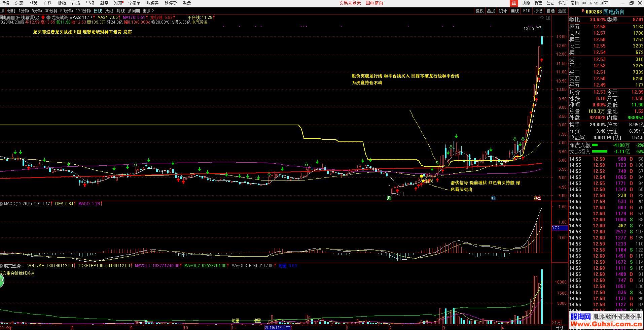Open the 多周期 multi-period tab
This screenshot has width=644, height=330.
[134, 11]
